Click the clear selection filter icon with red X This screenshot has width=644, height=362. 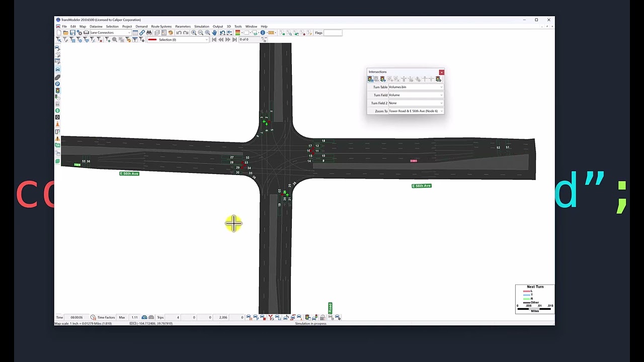(x=100, y=40)
